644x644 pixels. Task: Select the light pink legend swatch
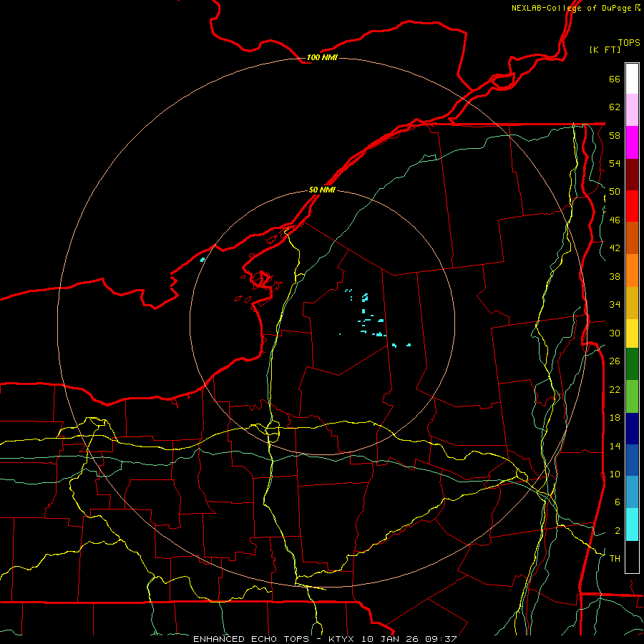tap(632, 110)
